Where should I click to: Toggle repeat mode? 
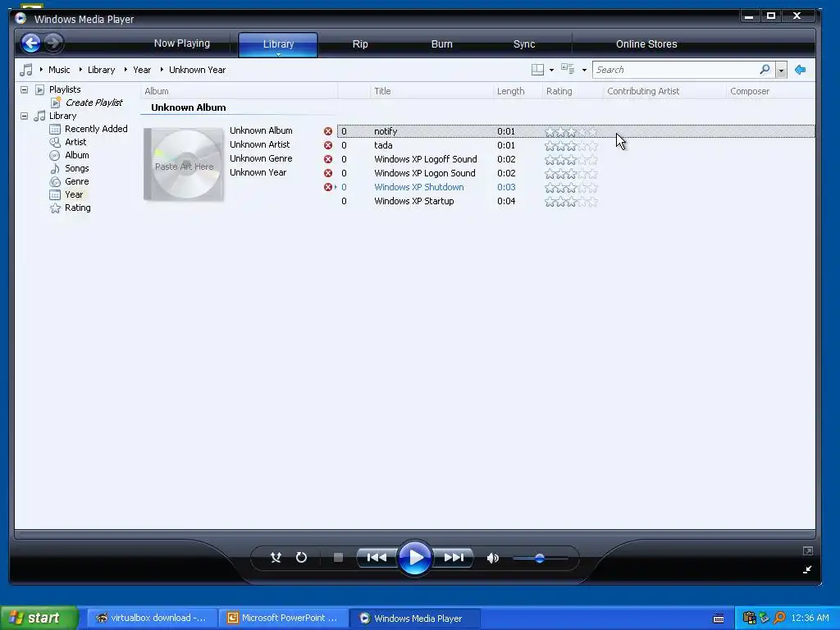302,558
